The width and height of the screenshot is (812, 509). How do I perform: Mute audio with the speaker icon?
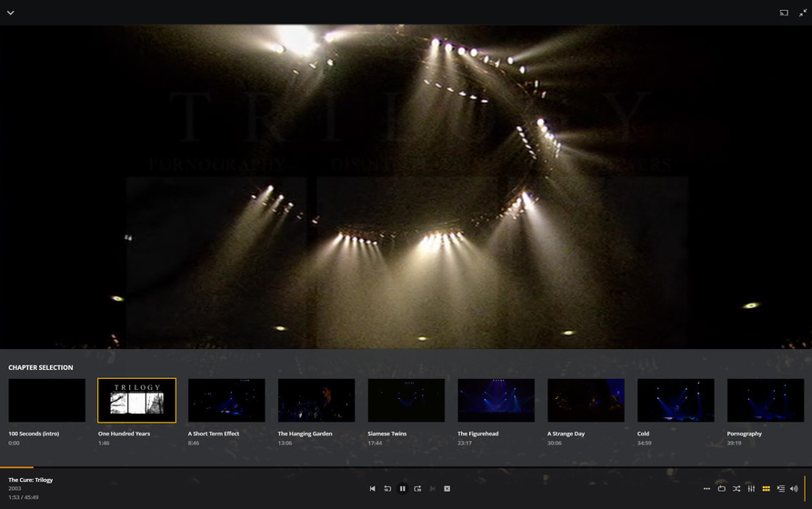(794, 488)
